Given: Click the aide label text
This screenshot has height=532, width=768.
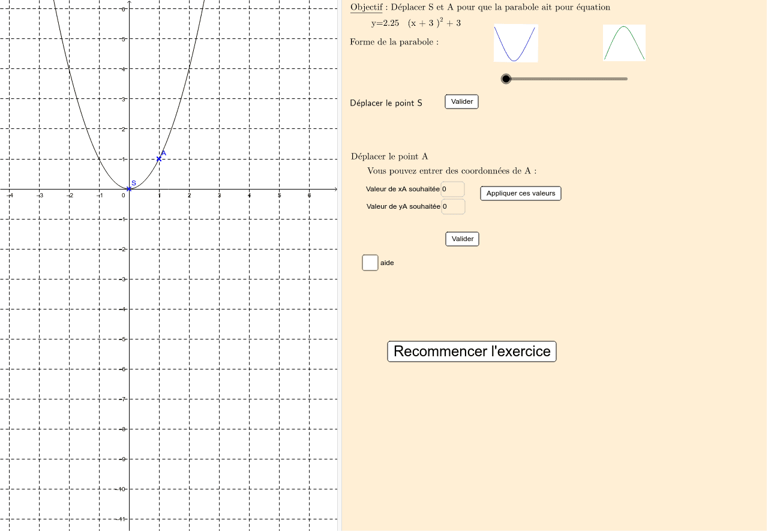Looking at the screenshot, I should click(387, 263).
